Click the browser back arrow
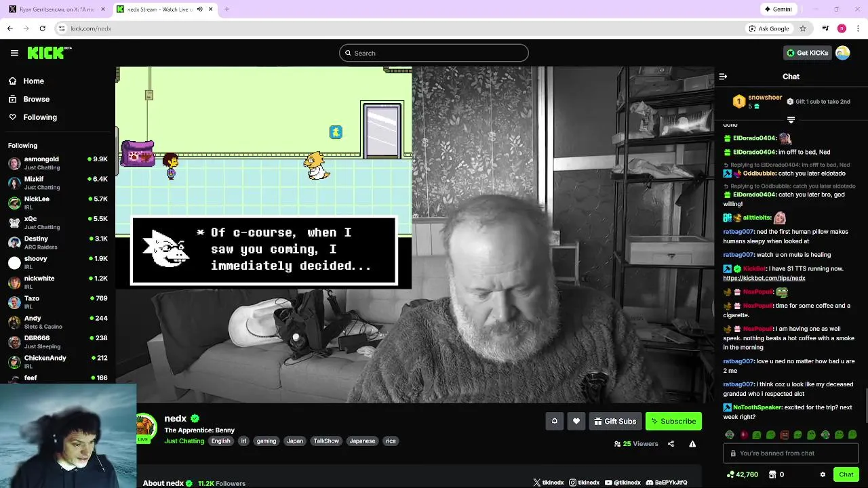The image size is (868, 488). pos(9,28)
